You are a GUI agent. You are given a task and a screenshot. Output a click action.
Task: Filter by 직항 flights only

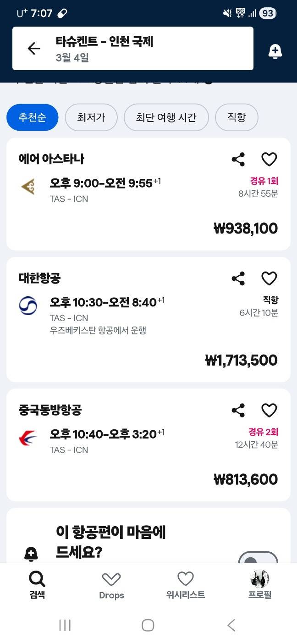[x=236, y=117]
